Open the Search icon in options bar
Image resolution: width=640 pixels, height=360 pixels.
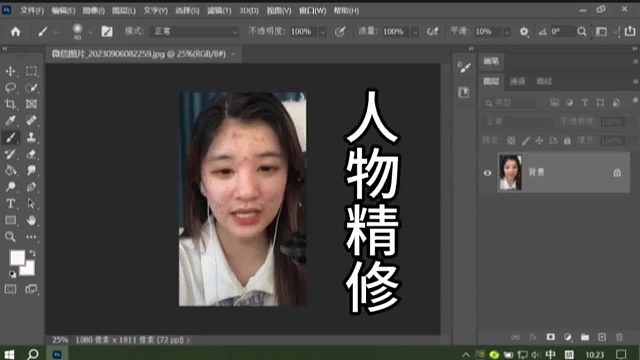tap(582, 31)
